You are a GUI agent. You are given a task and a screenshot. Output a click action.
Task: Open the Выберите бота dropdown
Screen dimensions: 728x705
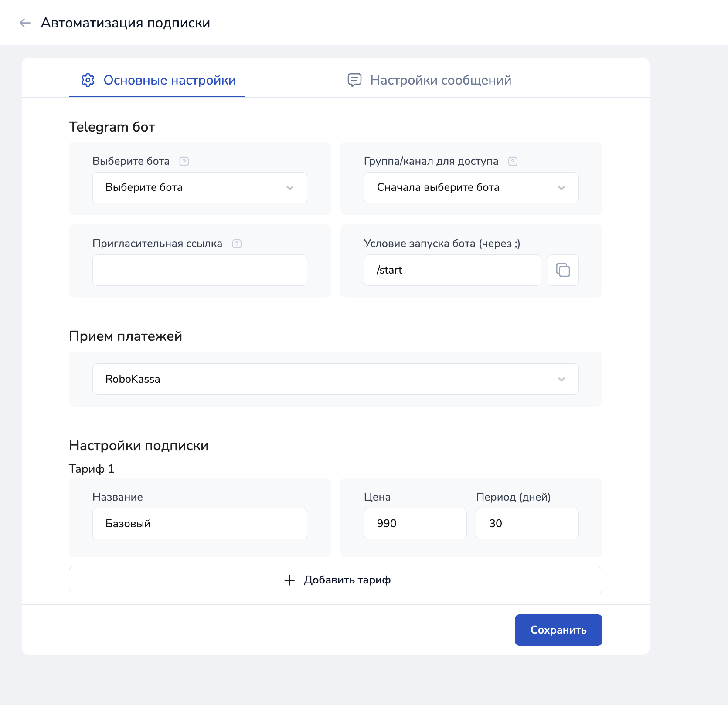[200, 188]
